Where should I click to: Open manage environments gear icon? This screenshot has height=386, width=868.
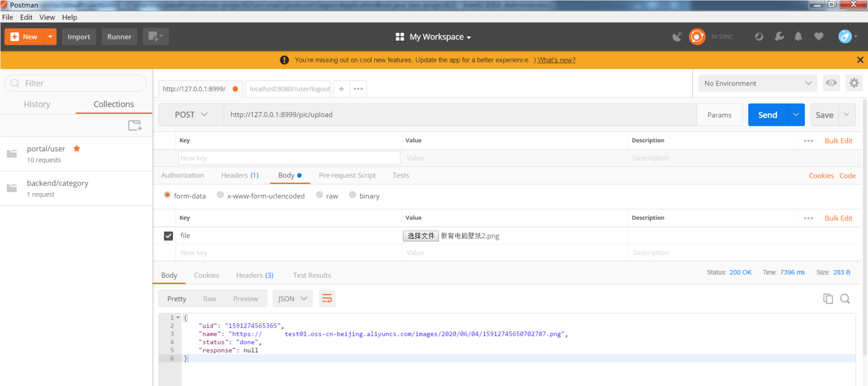(x=854, y=83)
